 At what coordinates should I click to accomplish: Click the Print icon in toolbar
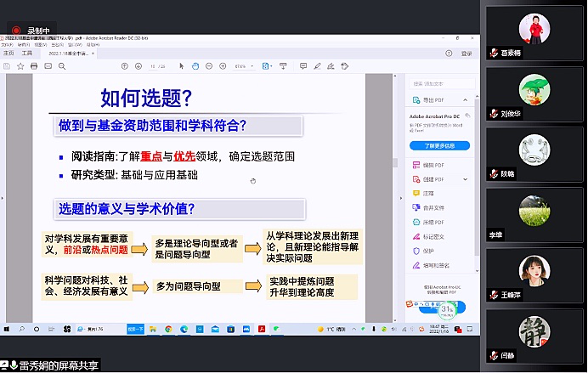pyautogui.click(x=34, y=66)
